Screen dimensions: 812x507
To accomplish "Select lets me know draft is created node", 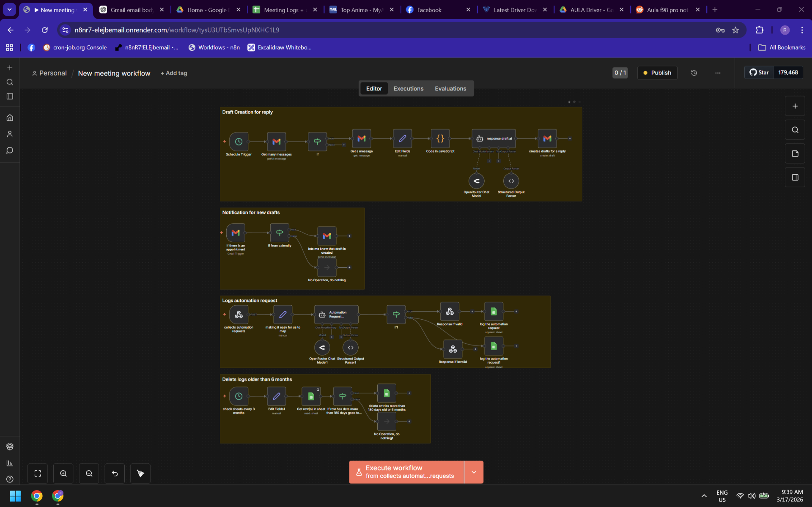I will click(x=327, y=236).
